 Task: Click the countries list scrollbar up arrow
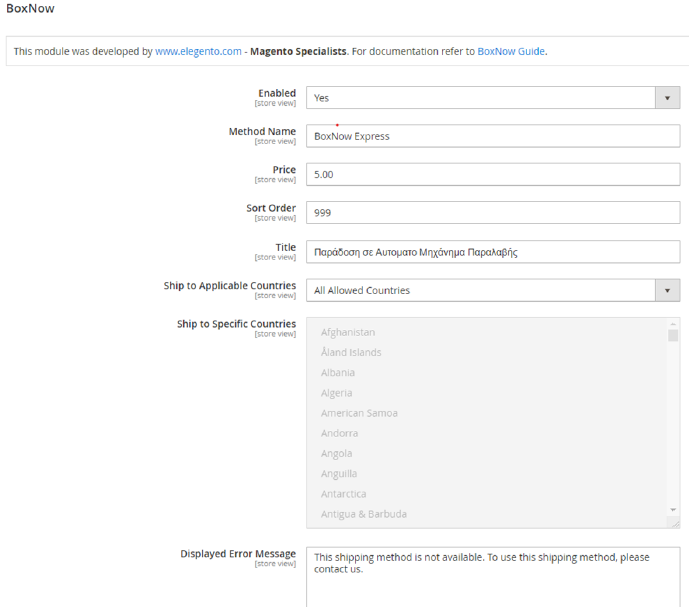[673, 324]
